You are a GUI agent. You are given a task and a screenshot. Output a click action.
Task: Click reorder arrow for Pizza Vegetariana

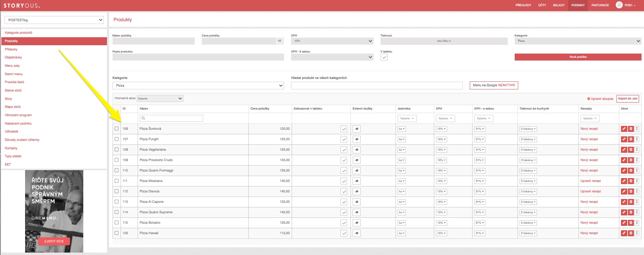tap(637, 150)
